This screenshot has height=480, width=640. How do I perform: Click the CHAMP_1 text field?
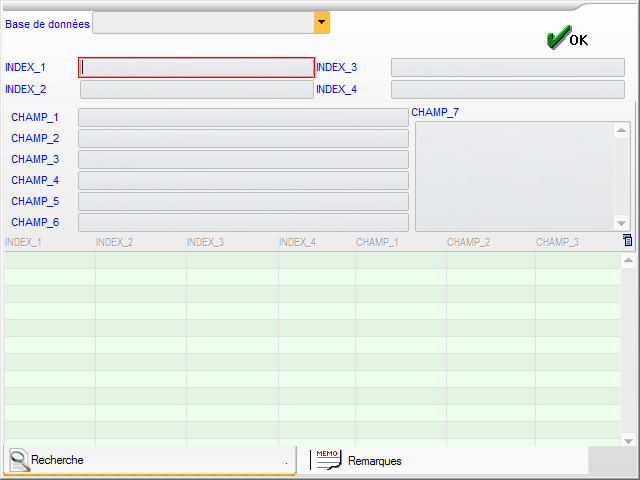243,118
